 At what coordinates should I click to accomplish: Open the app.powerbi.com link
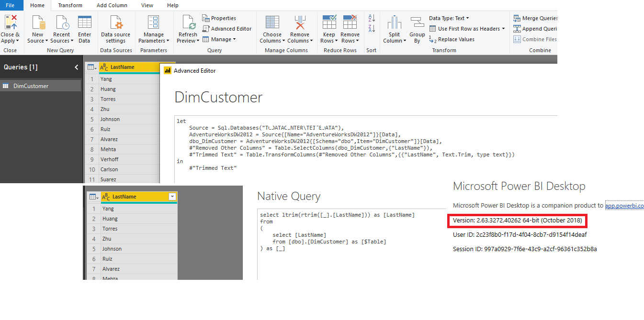(624, 206)
